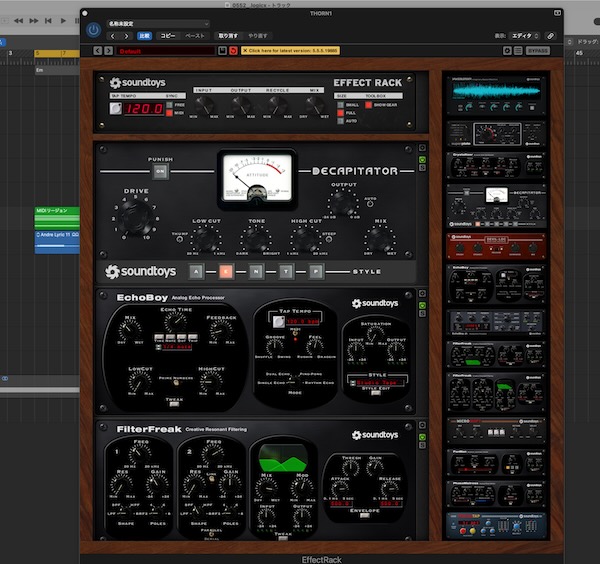The image size is (600, 564).
Task: Open the link chain icon
Action: [x=550, y=36]
